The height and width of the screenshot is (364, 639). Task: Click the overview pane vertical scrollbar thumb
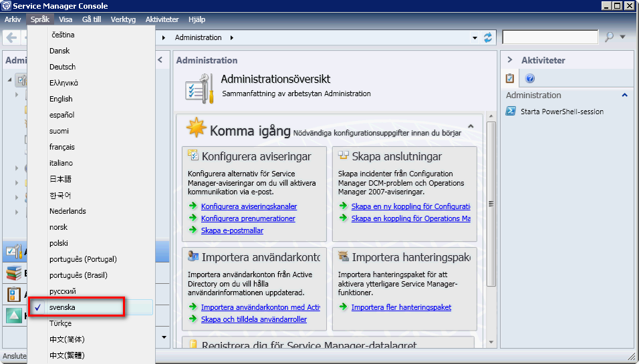click(x=491, y=204)
